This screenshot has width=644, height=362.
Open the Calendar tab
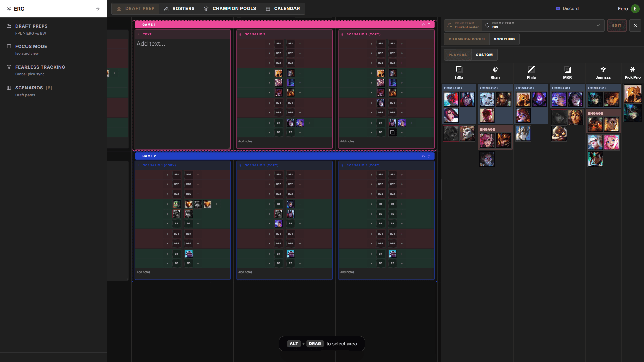click(283, 9)
